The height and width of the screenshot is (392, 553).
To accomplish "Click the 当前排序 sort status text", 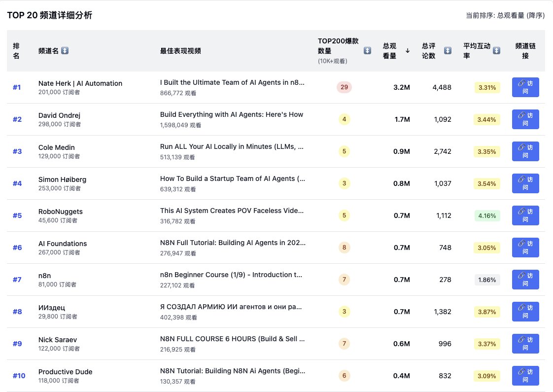I will click(x=505, y=15).
